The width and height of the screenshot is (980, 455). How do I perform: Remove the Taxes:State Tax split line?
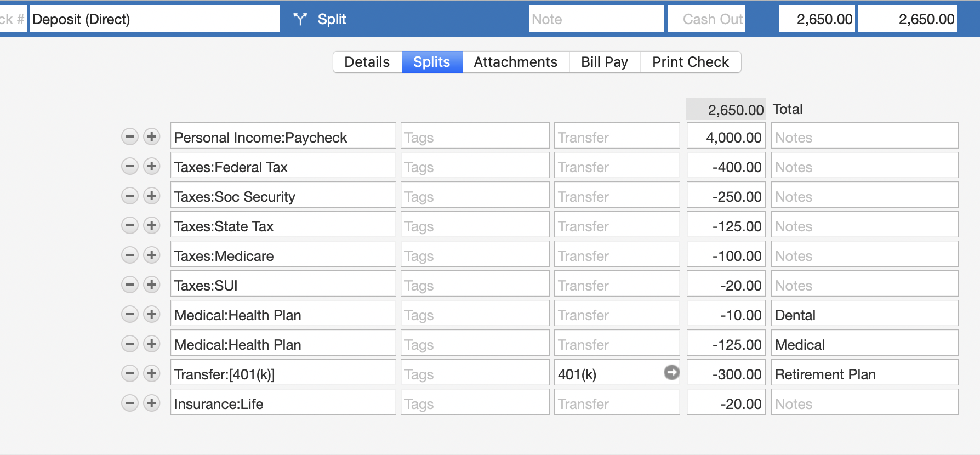click(130, 225)
